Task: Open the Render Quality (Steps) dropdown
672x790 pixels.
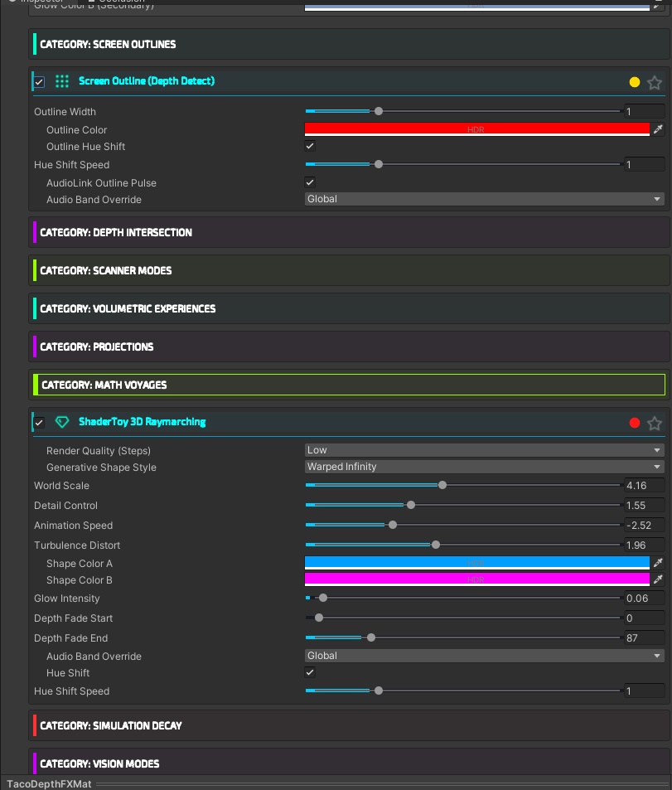Action: tap(485, 450)
